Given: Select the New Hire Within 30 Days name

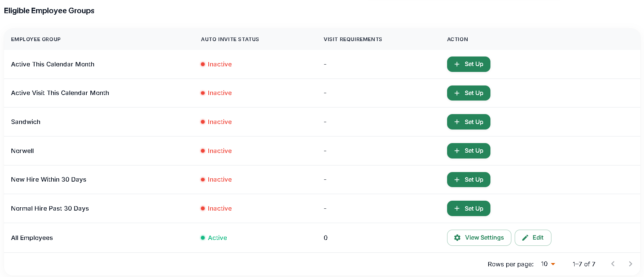Looking at the screenshot, I should pos(48,179).
